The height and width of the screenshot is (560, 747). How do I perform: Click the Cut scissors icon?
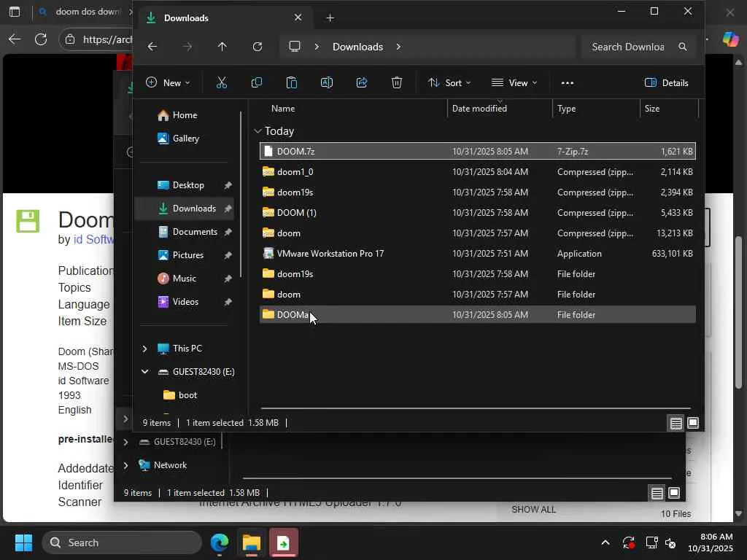pyautogui.click(x=222, y=83)
